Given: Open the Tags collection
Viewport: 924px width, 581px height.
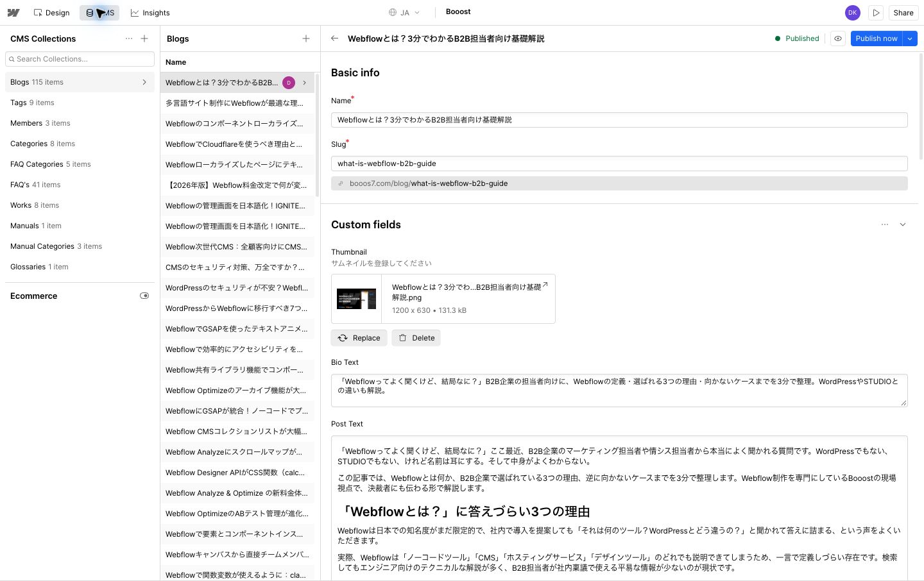Looking at the screenshot, I should [x=80, y=103].
